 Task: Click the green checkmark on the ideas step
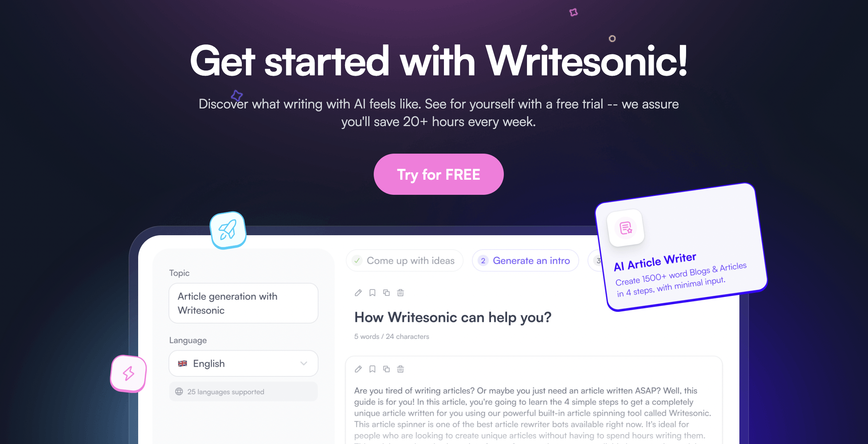pyautogui.click(x=357, y=261)
